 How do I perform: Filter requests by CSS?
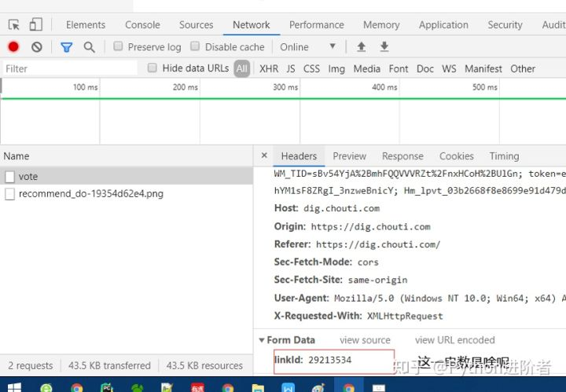[311, 68]
